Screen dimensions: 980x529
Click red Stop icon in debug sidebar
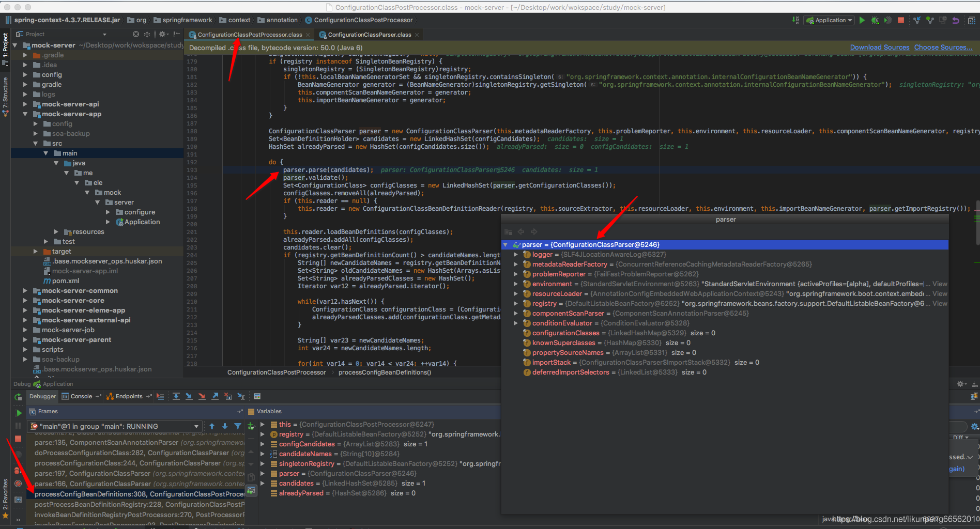tap(18, 439)
